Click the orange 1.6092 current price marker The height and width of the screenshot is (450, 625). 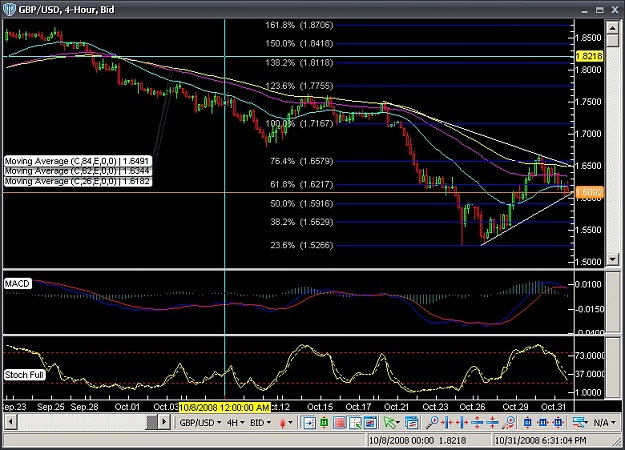coord(590,193)
